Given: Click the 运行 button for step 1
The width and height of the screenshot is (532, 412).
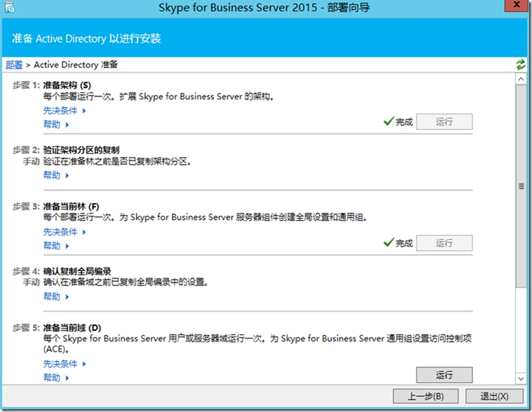Looking at the screenshot, I should tap(444, 121).
